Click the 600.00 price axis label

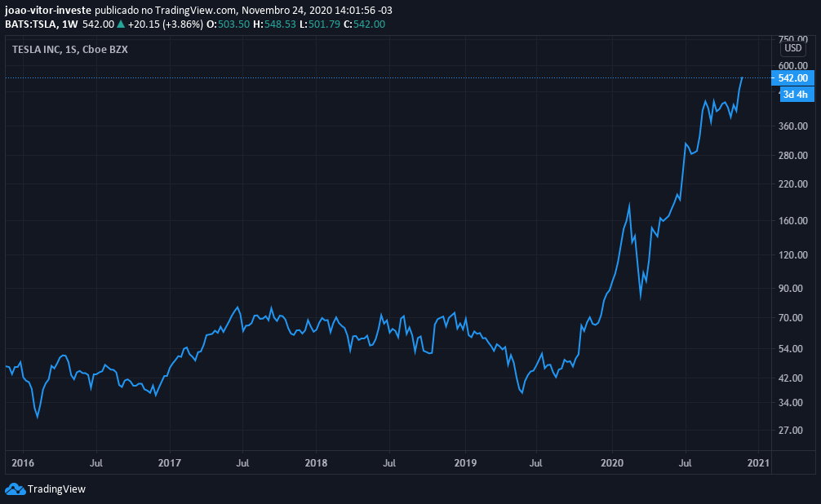[792, 66]
